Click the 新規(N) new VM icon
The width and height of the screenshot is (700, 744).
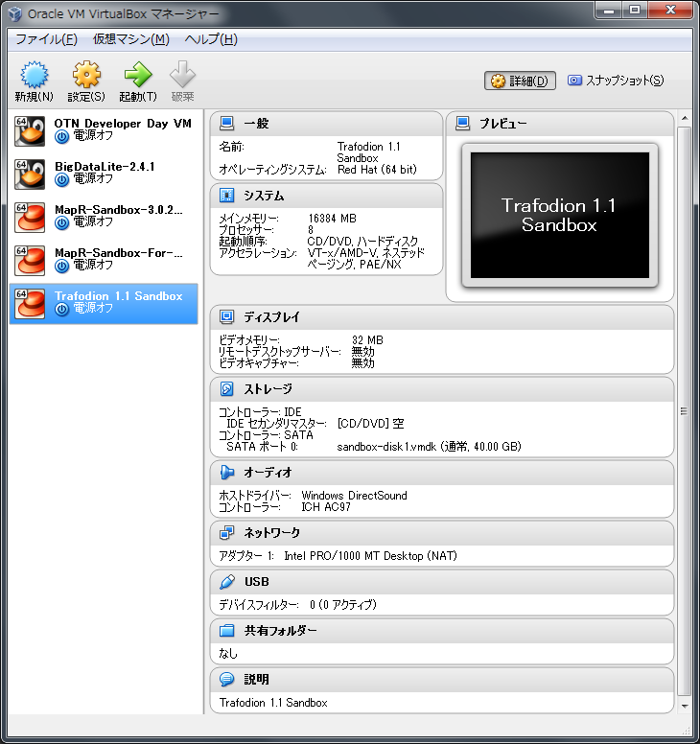[34, 75]
